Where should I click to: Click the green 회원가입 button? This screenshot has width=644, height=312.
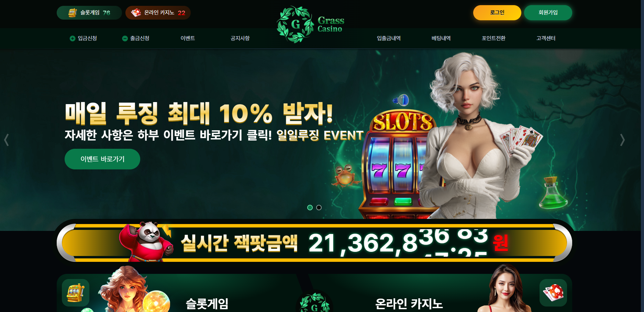click(x=548, y=13)
